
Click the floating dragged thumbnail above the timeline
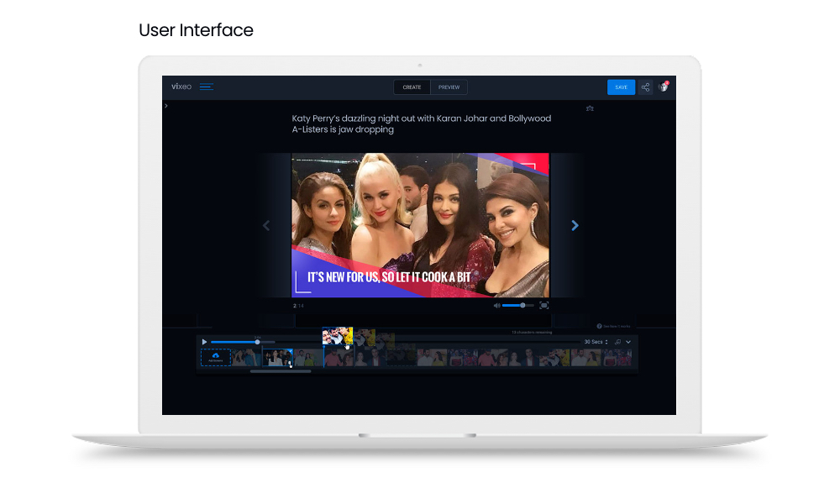[x=338, y=336]
